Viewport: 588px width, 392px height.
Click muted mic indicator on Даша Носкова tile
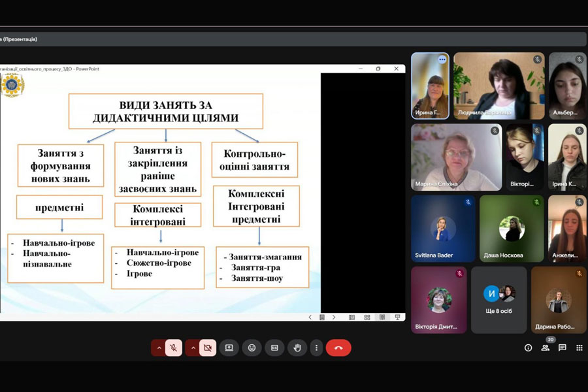537,202
